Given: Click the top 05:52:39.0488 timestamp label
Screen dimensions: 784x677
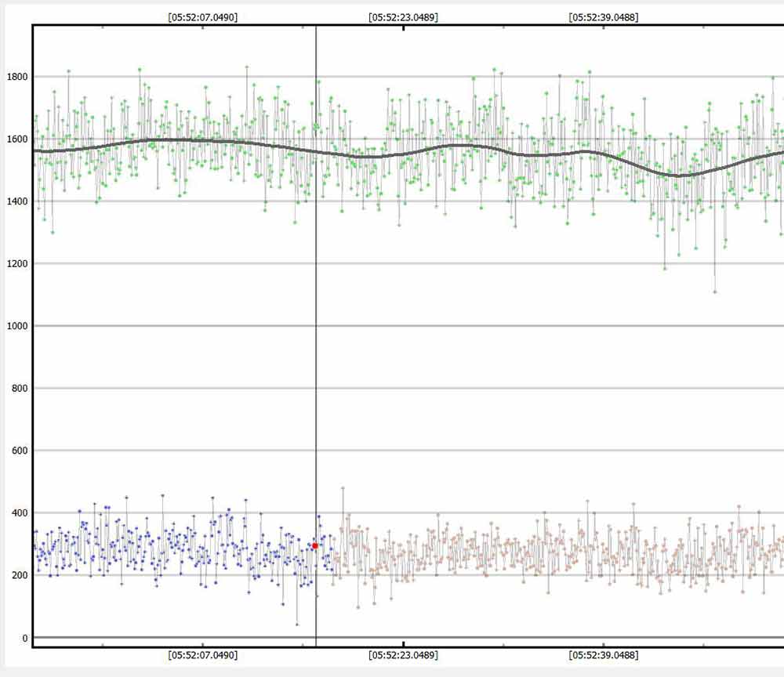Looking at the screenshot, I should point(603,16).
